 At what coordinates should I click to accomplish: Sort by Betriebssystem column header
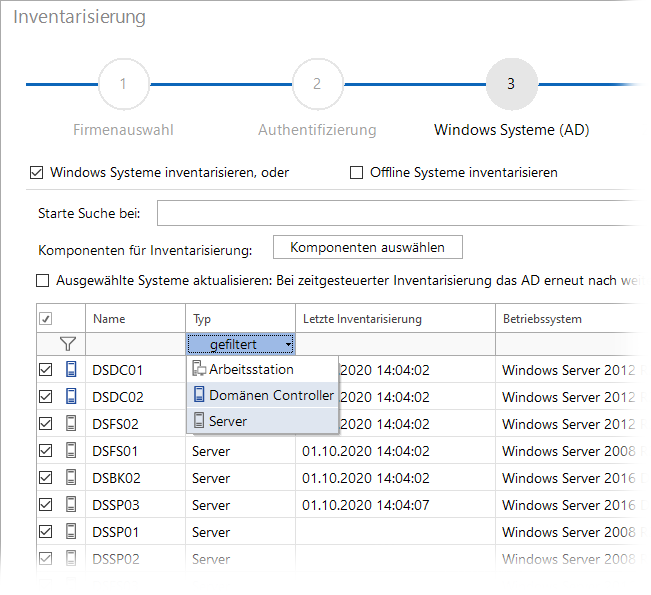coord(571,319)
